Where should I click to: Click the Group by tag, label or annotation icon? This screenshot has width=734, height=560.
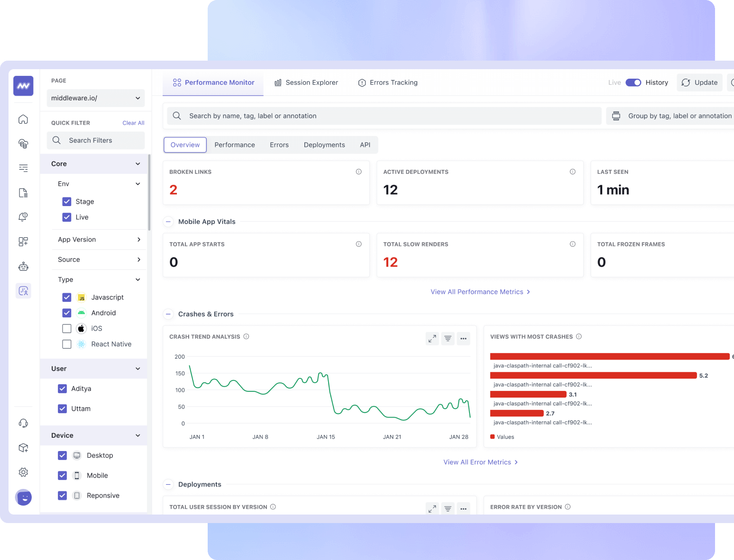615,116
